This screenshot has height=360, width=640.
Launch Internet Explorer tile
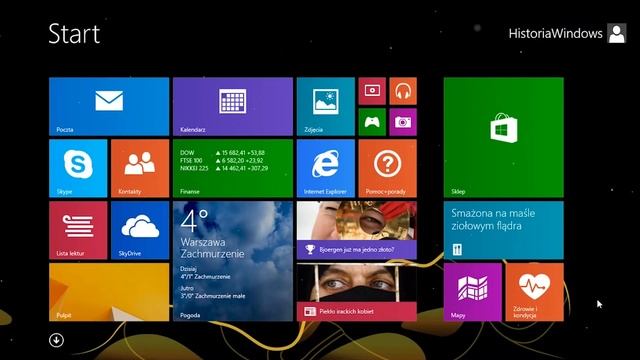(x=326, y=169)
